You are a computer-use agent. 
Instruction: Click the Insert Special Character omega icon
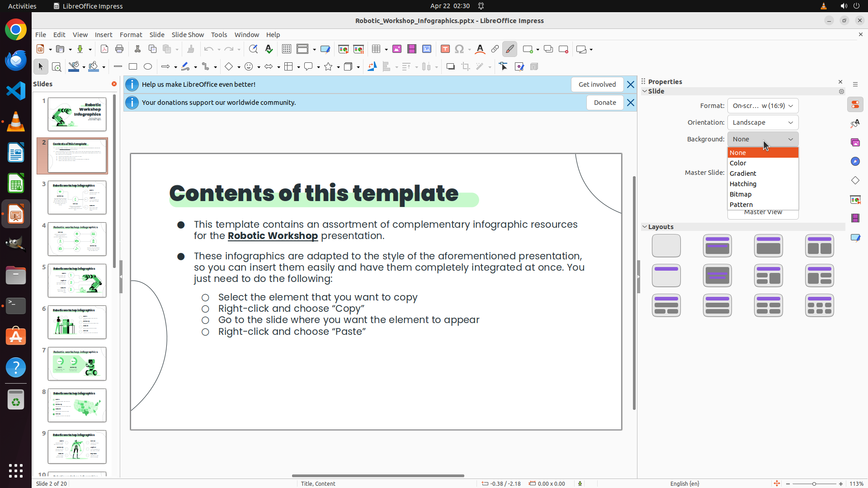click(459, 49)
